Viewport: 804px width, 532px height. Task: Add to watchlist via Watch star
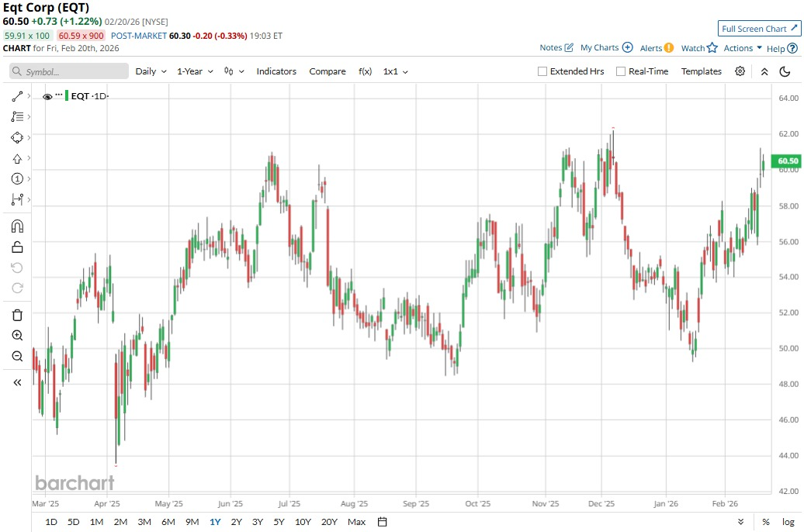coord(712,47)
